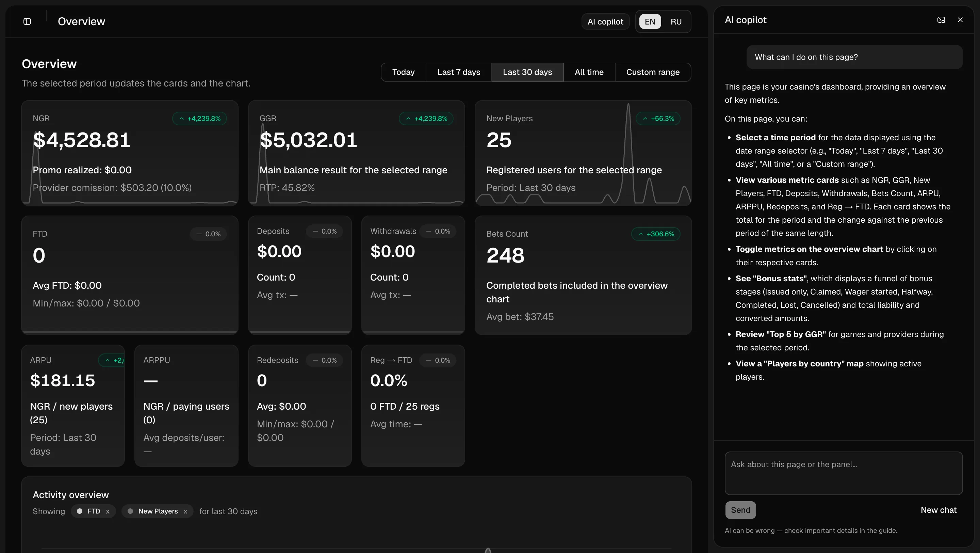Select the Last 30 days tab
Screen dimensions: 980x553
pyautogui.click(x=527, y=72)
